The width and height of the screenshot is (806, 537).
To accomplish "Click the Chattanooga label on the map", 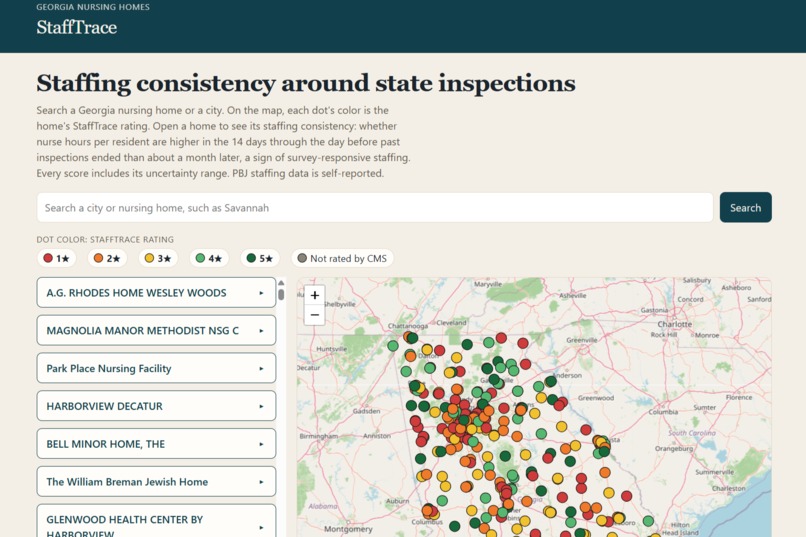I will pos(408,326).
